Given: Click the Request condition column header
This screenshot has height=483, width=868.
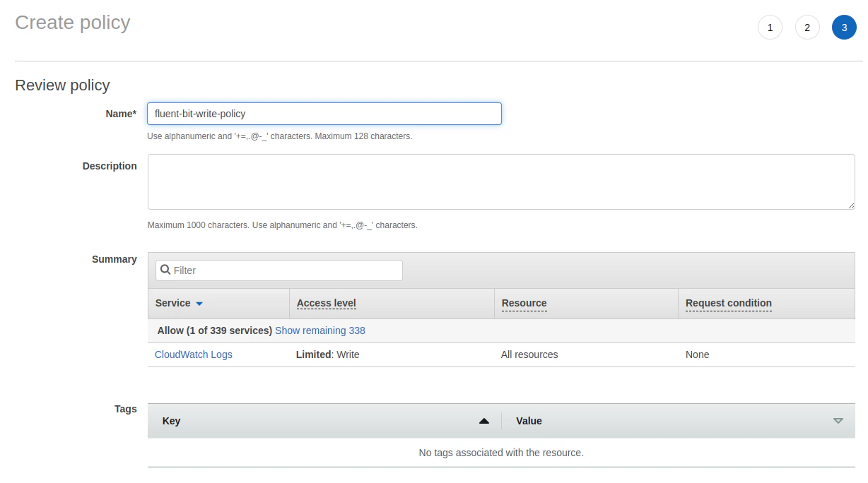Looking at the screenshot, I should [x=728, y=303].
